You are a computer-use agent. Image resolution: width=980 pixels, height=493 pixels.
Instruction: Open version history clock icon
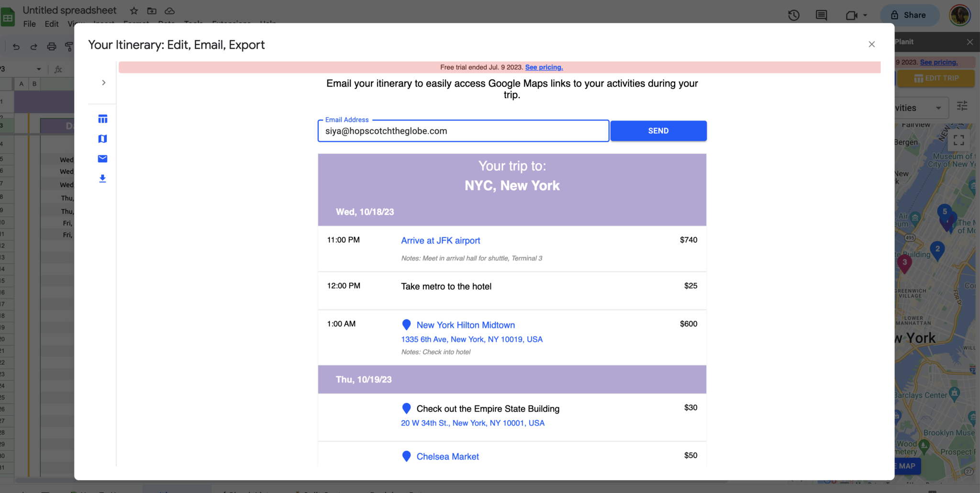(794, 15)
